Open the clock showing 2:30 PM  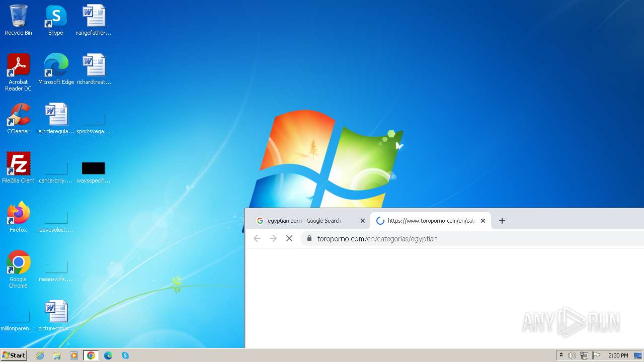[618, 355]
